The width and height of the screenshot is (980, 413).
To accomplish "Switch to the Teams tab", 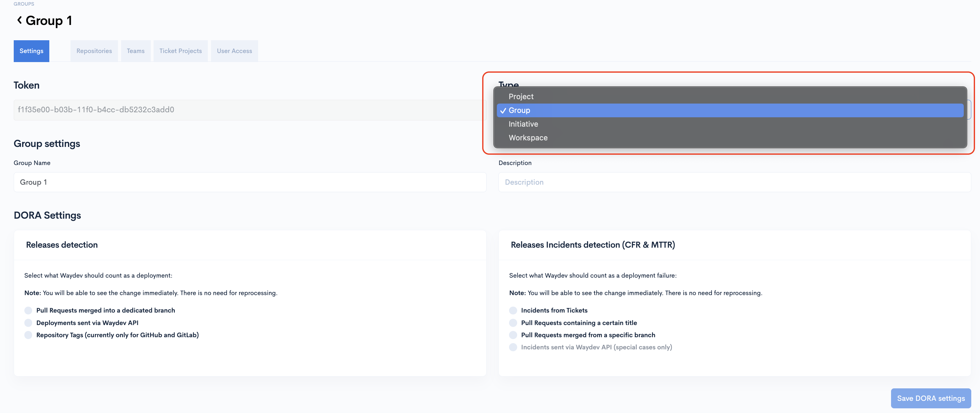I will pos(135,51).
